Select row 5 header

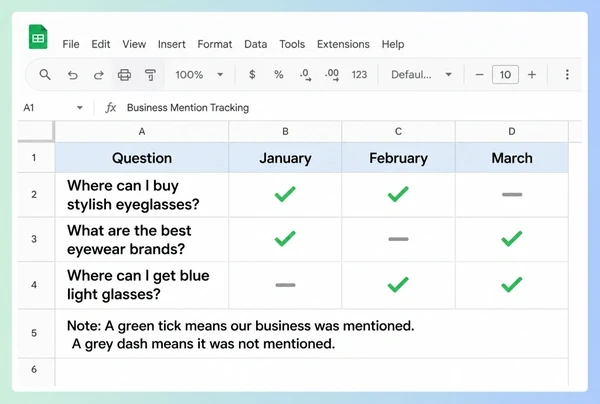click(34, 333)
